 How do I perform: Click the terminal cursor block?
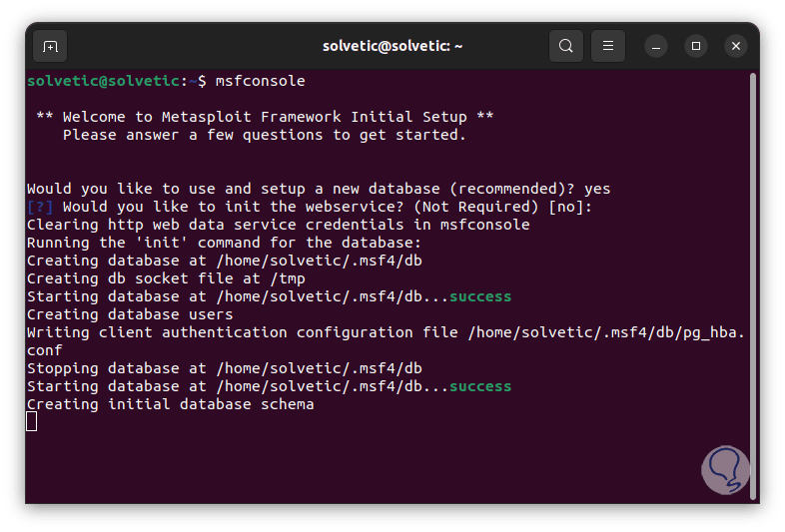32,422
